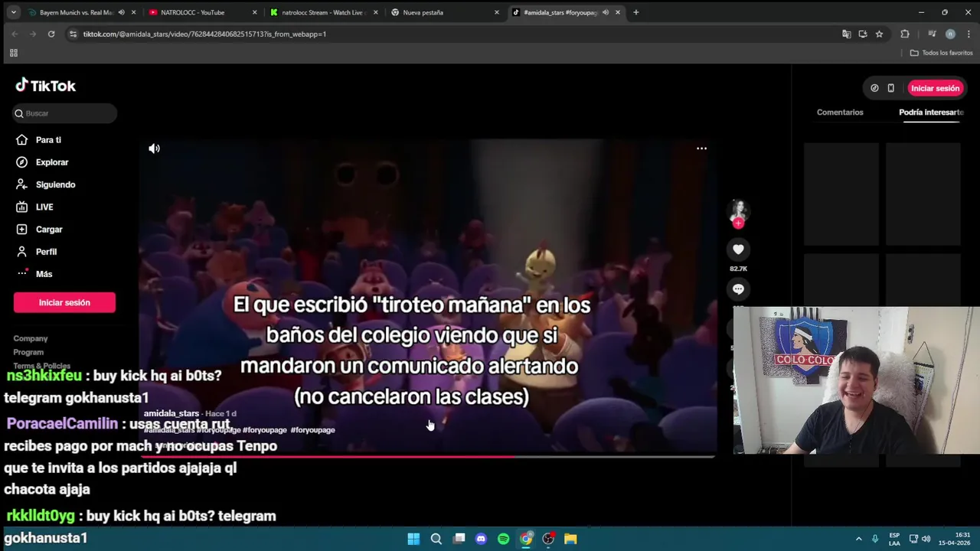The image size is (980, 551).
Task: Click the tiktok.com address bar URL
Action: coord(204,34)
